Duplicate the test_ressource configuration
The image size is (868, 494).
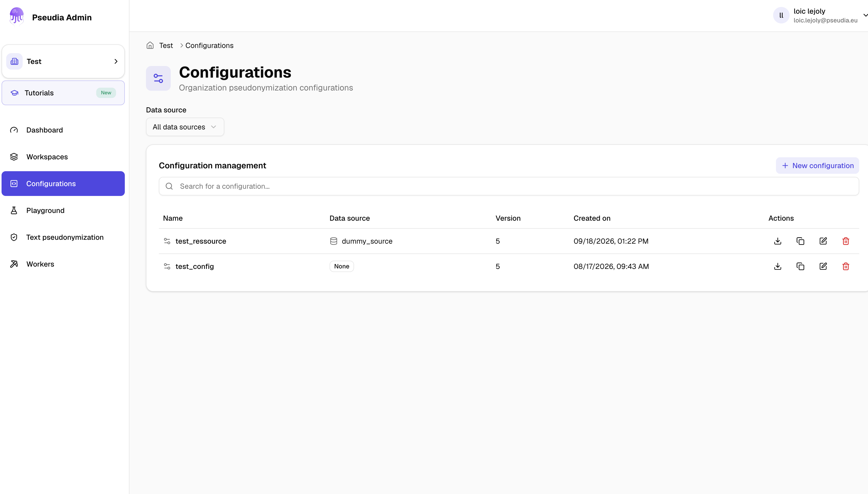800,241
